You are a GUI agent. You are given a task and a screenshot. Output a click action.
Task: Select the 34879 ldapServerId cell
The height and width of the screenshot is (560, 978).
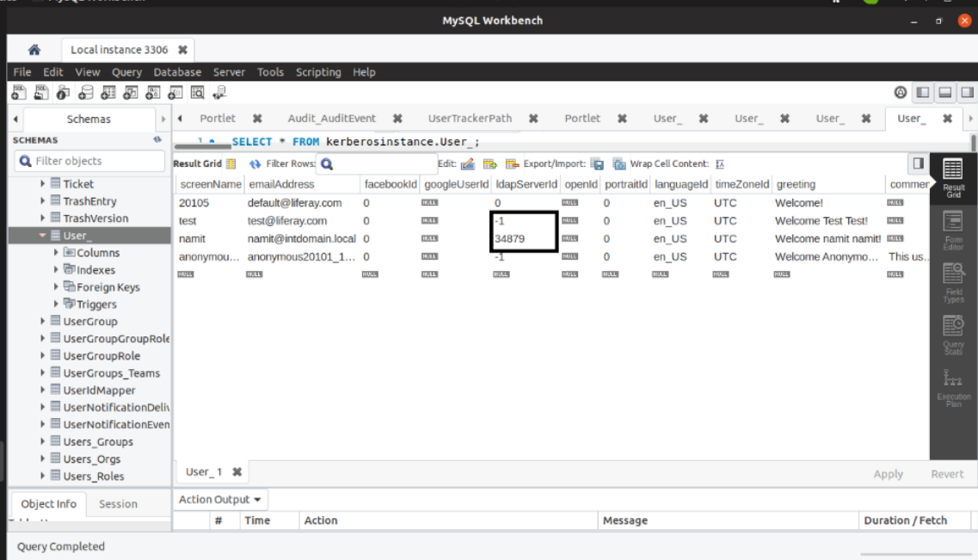coord(523,239)
